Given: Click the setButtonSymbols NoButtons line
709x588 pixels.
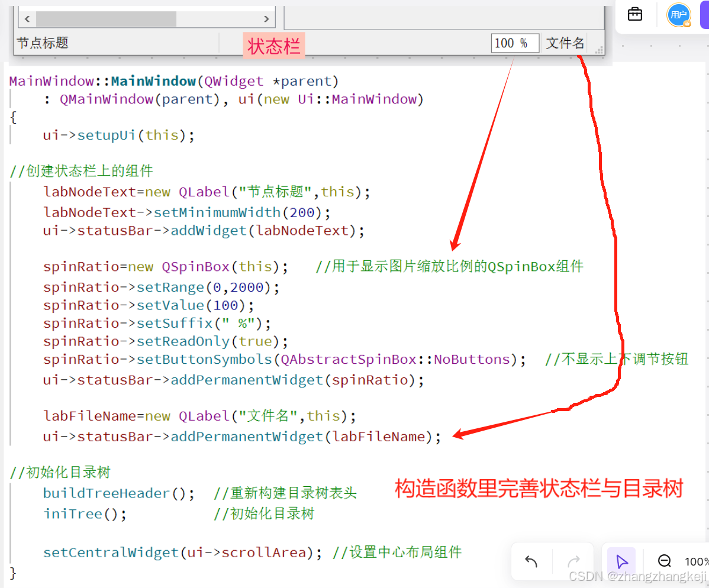Looking at the screenshot, I should click(x=285, y=359).
